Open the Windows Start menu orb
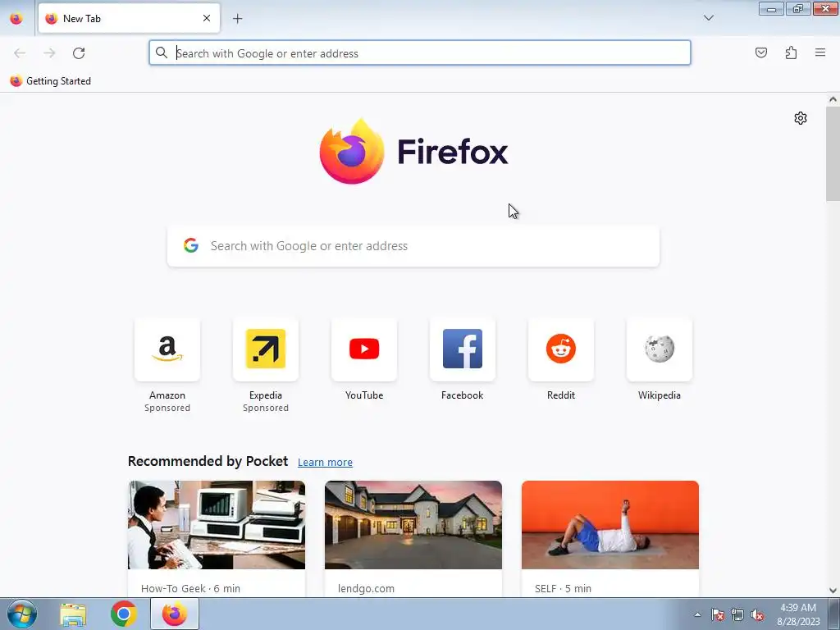 [x=22, y=614]
